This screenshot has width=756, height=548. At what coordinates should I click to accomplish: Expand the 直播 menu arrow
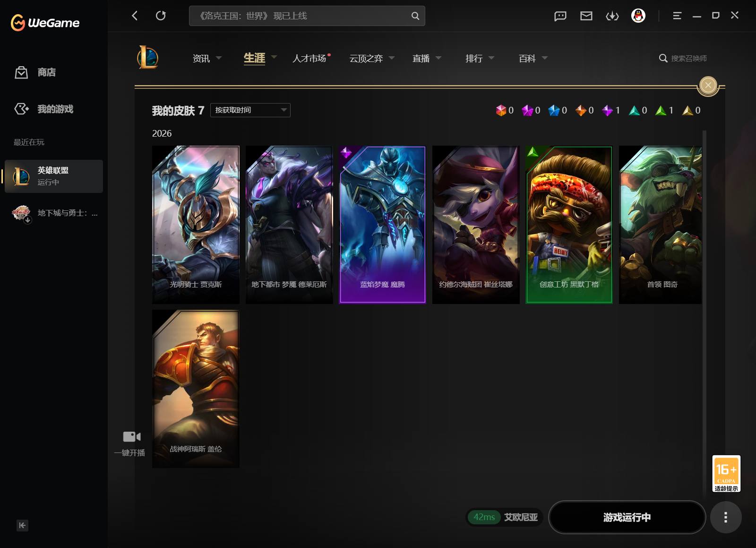438,58
